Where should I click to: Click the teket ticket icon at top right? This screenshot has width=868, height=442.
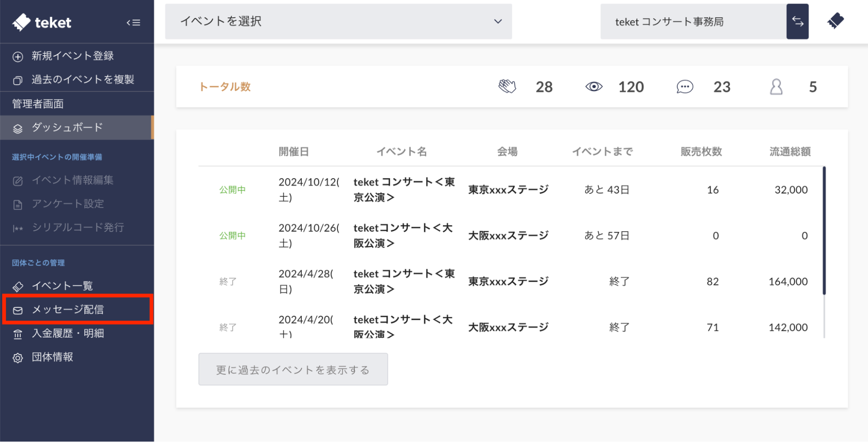(x=835, y=20)
